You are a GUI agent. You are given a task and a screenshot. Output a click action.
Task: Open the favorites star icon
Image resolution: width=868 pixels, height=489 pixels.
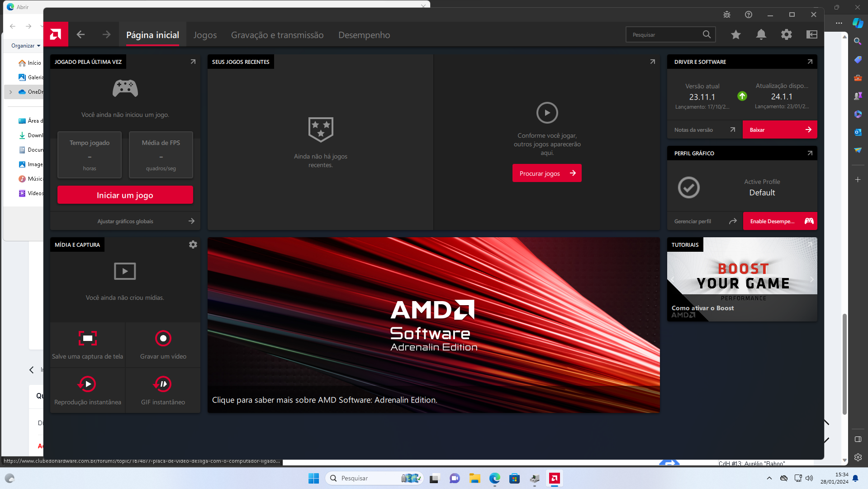click(x=736, y=34)
